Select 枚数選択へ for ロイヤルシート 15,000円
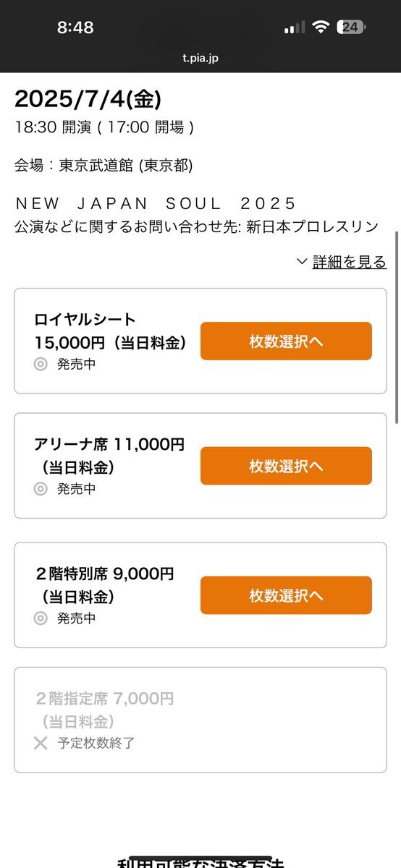 point(286,341)
